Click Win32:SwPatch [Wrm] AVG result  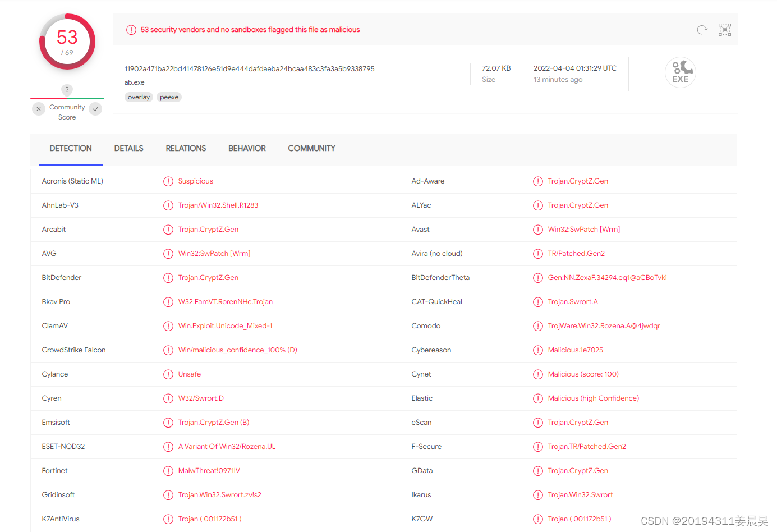214,254
